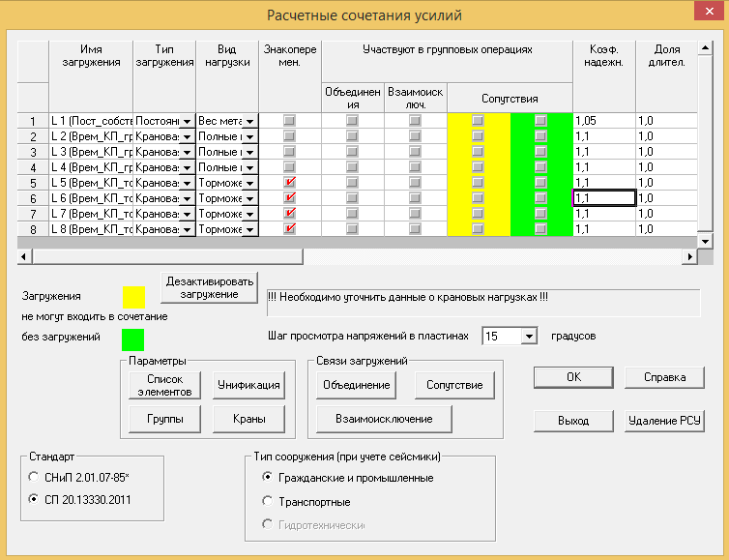
Task: Expand Тип загружения dropdown for L 2
Action: [x=187, y=136]
